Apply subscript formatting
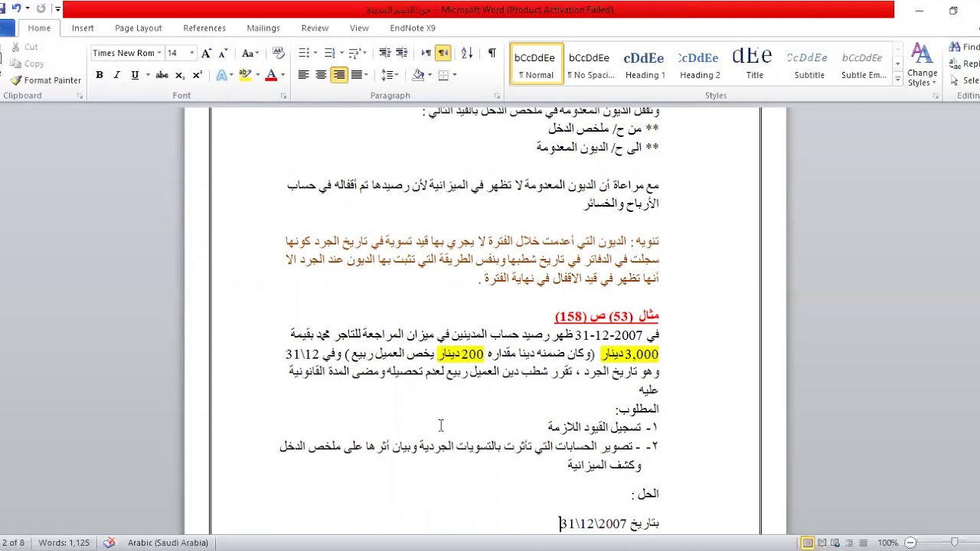Viewport: 980px width, 551px height. click(x=180, y=75)
